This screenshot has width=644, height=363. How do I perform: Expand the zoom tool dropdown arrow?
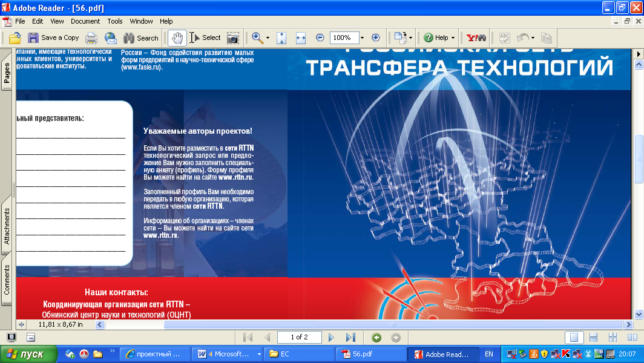pos(268,38)
